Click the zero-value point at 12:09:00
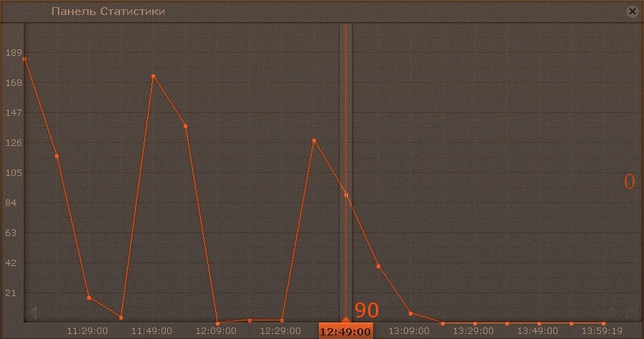This screenshot has width=644, height=339. click(x=217, y=323)
